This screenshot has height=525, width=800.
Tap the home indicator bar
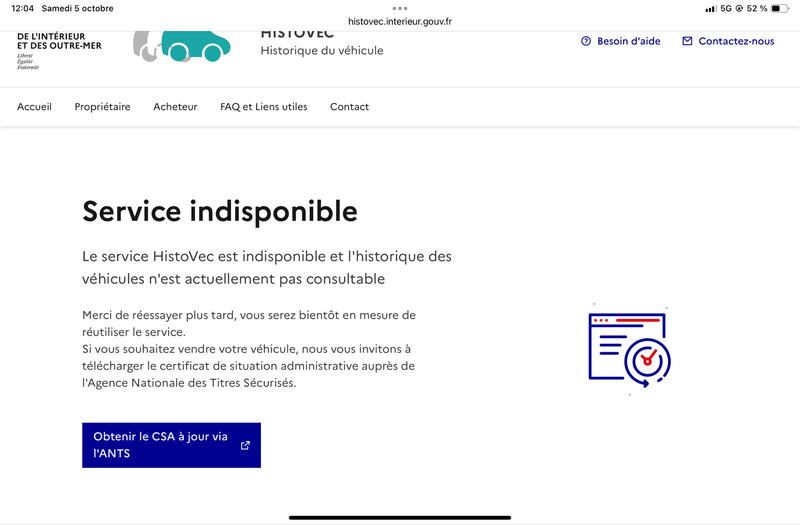click(400, 518)
